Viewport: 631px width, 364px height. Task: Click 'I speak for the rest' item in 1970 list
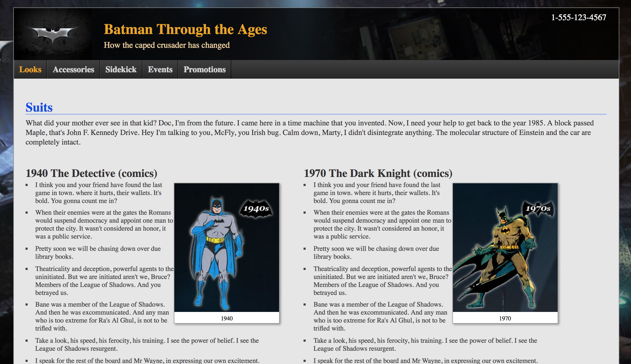click(x=426, y=361)
